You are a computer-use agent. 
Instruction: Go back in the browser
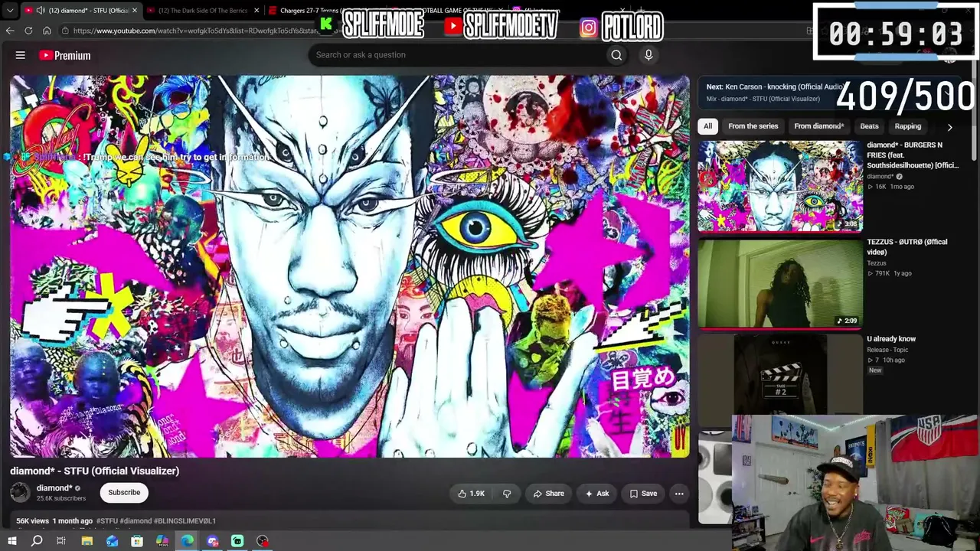[x=10, y=31]
